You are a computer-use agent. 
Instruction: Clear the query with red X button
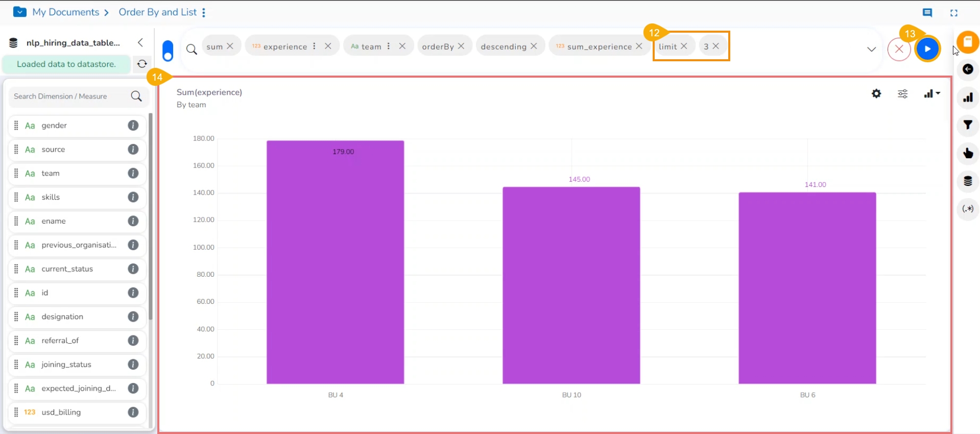click(x=899, y=50)
